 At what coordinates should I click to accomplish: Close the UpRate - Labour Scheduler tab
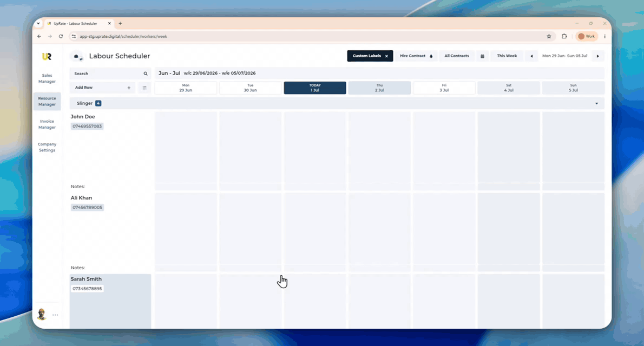click(x=109, y=23)
